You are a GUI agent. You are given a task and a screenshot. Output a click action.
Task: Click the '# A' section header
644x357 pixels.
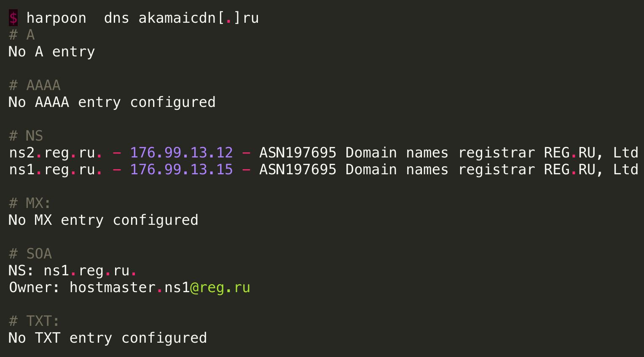pos(22,35)
